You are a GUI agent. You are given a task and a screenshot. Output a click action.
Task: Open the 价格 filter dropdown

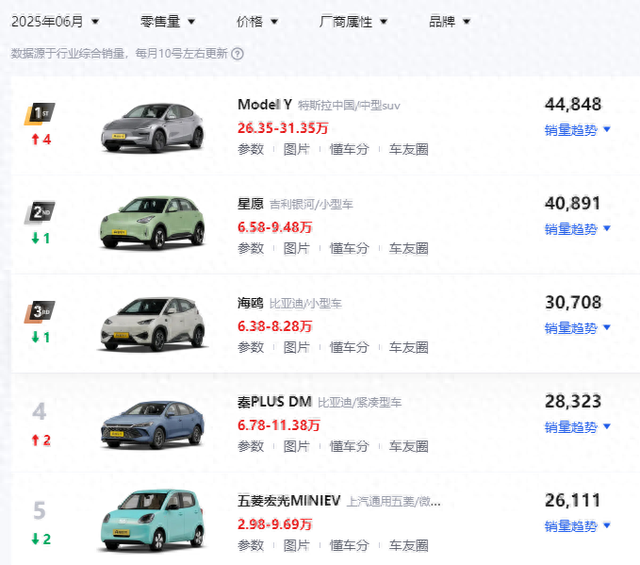(257, 22)
